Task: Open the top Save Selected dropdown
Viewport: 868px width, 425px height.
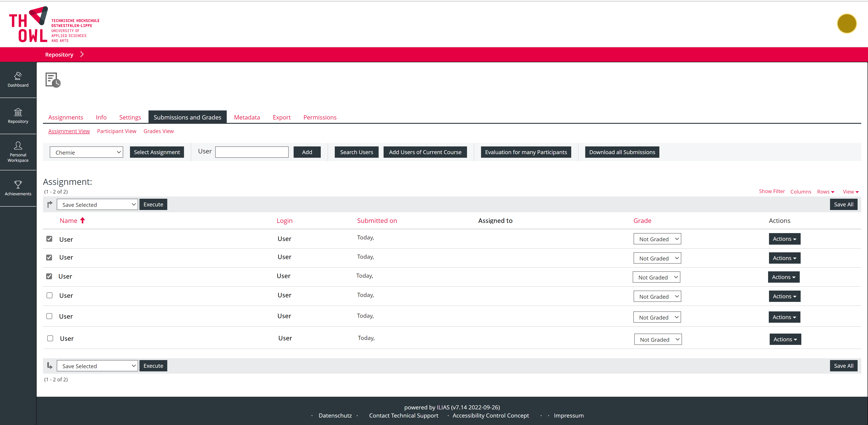Action: [97, 204]
